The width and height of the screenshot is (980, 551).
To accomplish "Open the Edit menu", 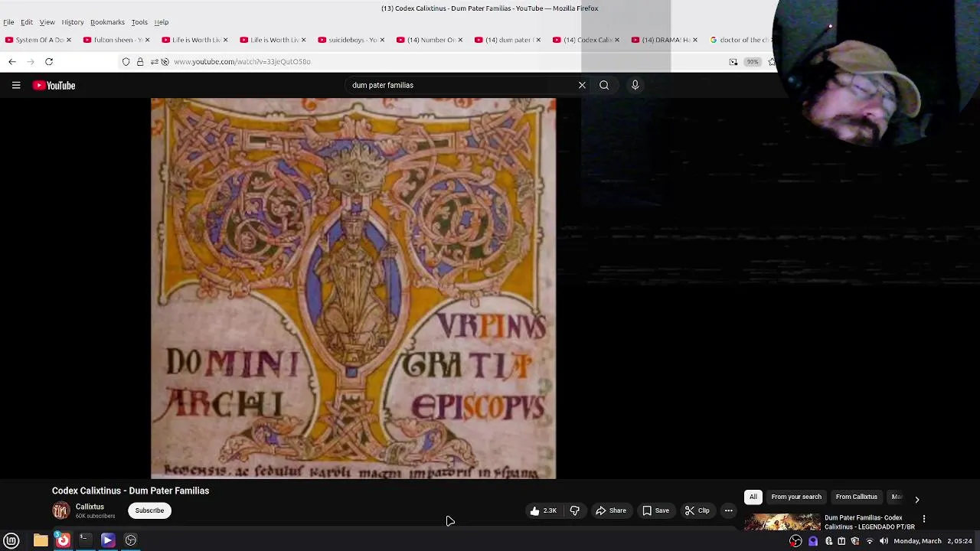I will point(27,22).
